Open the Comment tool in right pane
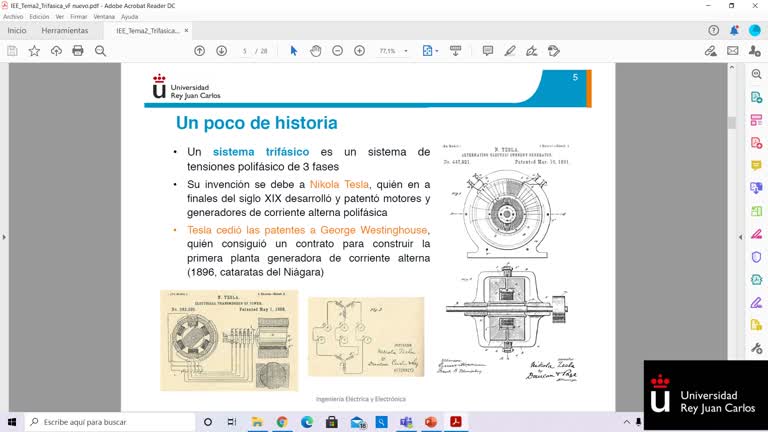This screenshot has width=768, height=432. pyautogui.click(x=756, y=166)
